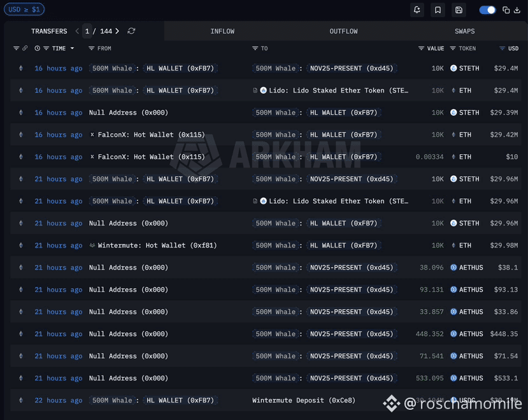Switch to the INFLOW tab

[x=222, y=31]
